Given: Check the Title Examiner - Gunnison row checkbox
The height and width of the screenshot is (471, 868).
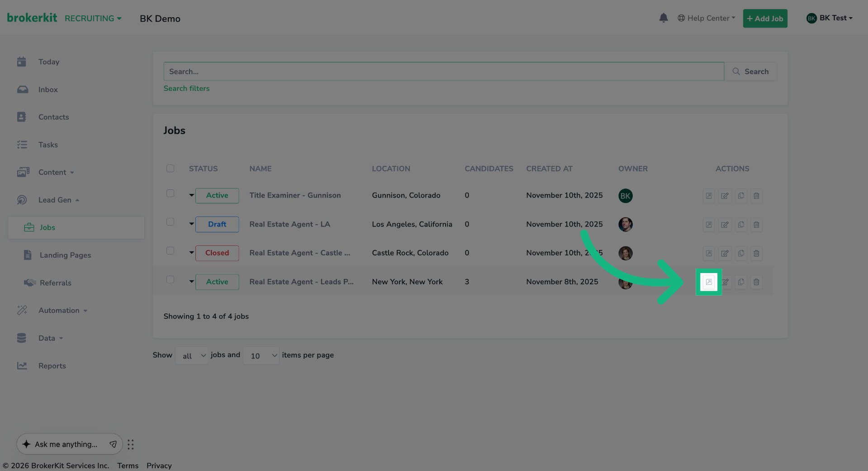Looking at the screenshot, I should pyautogui.click(x=170, y=193).
